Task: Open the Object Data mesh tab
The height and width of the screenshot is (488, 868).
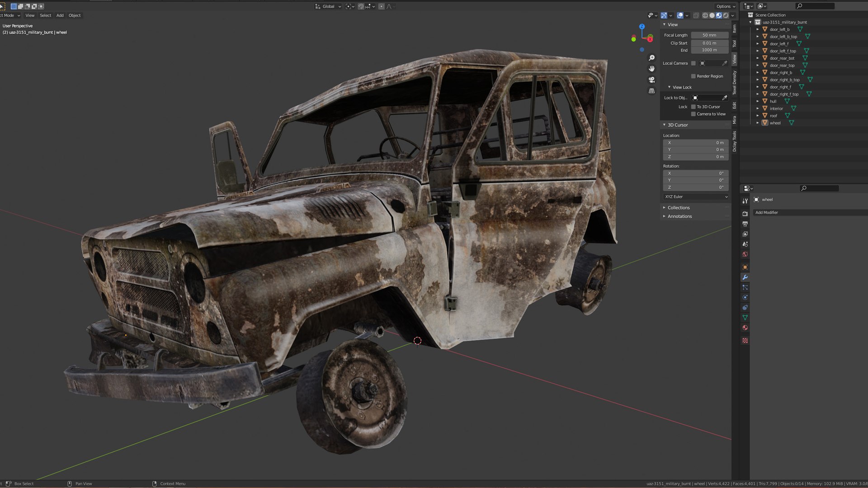Action: 745,318
